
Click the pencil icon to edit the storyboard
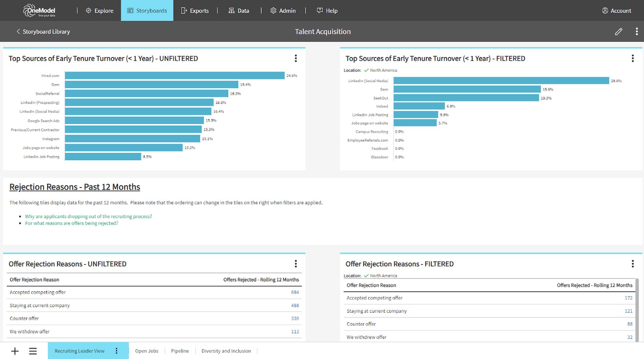tap(618, 31)
